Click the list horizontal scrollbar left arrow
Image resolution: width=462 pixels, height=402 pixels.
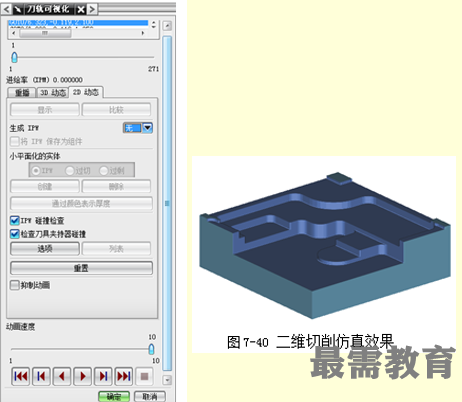[13, 33]
